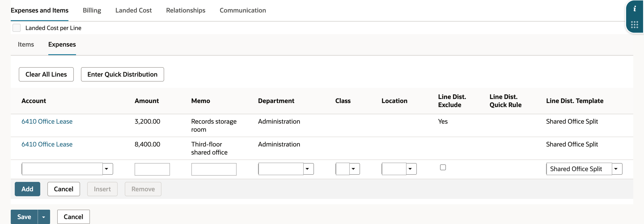This screenshot has height=224, width=644.
Task: Click the Remove button
Action: [143, 189]
